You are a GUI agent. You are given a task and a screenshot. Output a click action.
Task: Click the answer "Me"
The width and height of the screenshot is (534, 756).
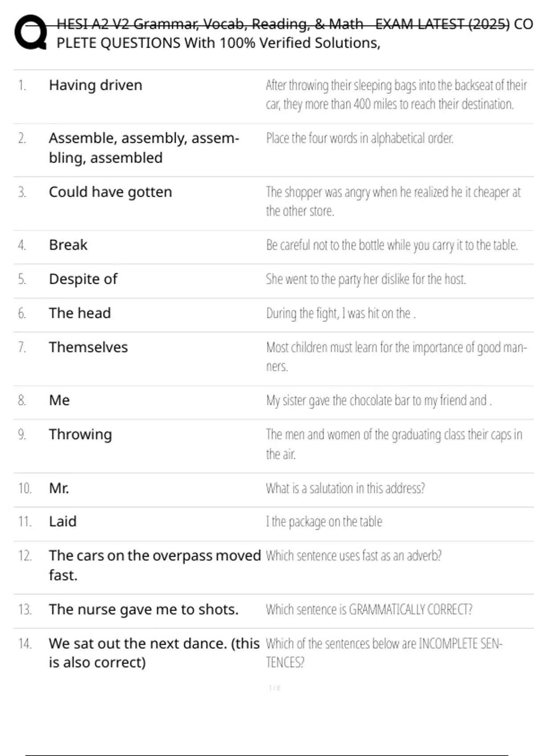[x=59, y=400]
